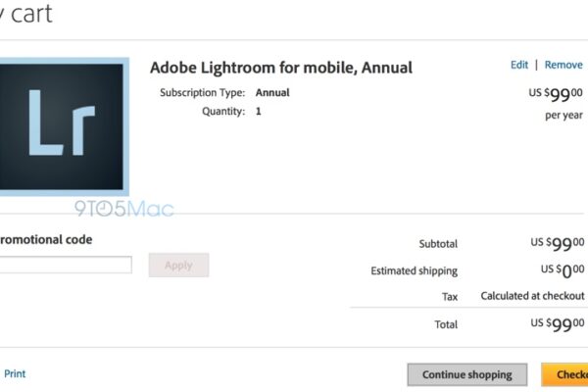Proceed with the orange Checkout button
Image resolution: width=588 pixels, height=392 pixels.
(x=565, y=374)
